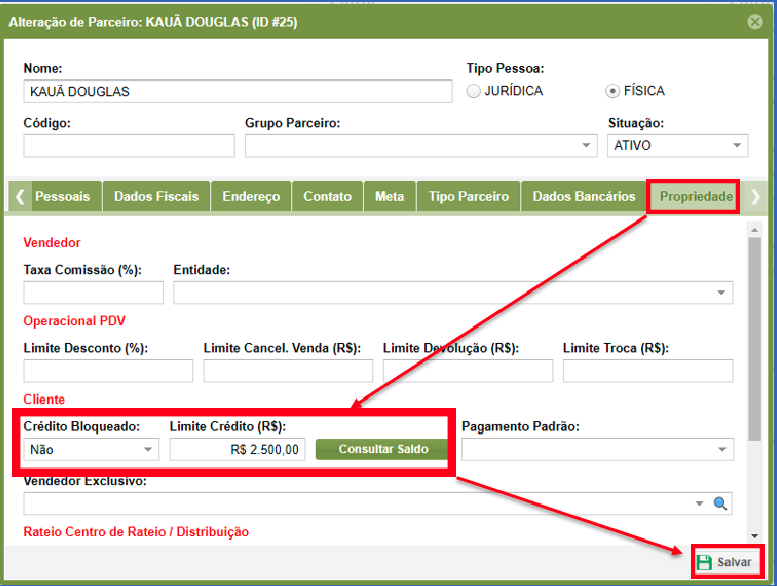Click the scrollbar up arrow
This screenshot has width=777, height=586.
click(x=754, y=230)
